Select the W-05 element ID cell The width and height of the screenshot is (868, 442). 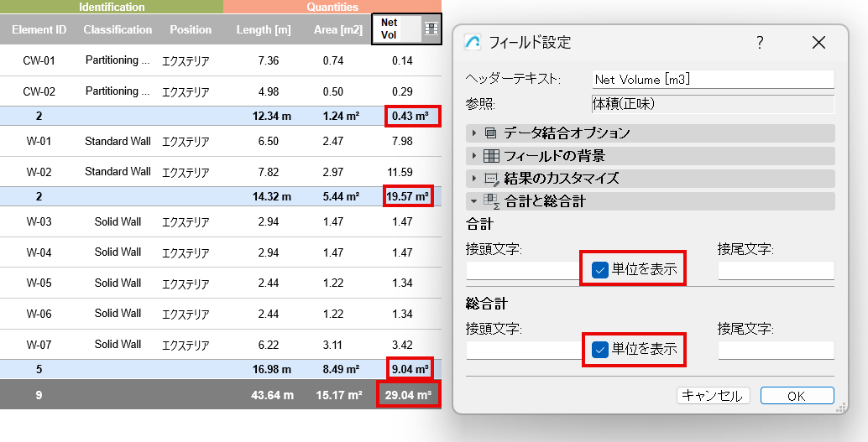coord(39,283)
